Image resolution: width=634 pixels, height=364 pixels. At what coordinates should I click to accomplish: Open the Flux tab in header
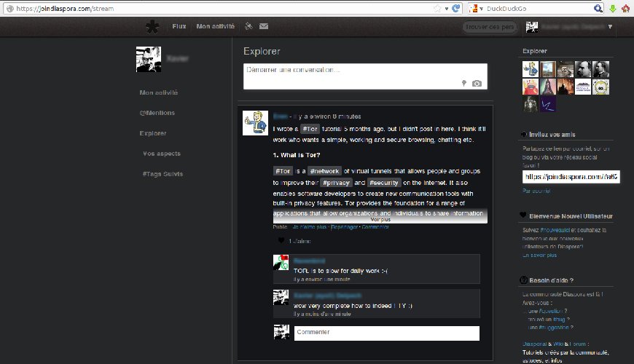179,26
